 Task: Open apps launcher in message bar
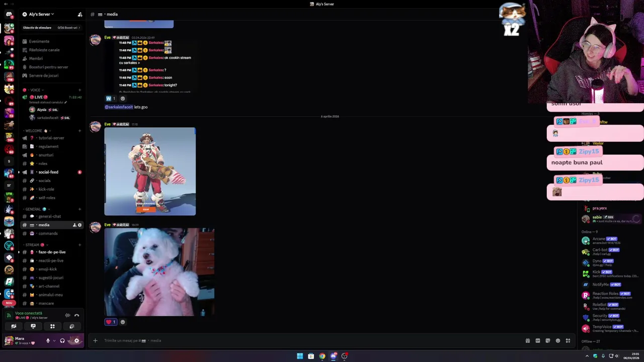click(568, 340)
